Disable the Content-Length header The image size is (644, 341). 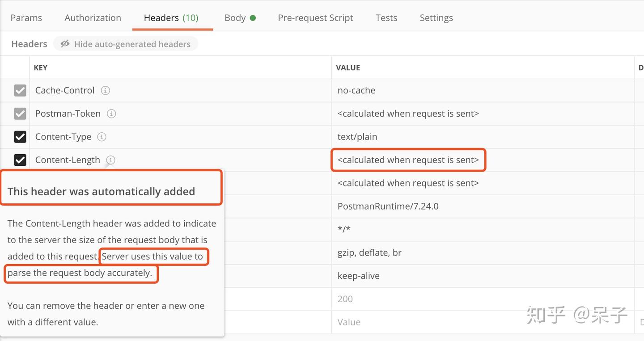(20, 160)
